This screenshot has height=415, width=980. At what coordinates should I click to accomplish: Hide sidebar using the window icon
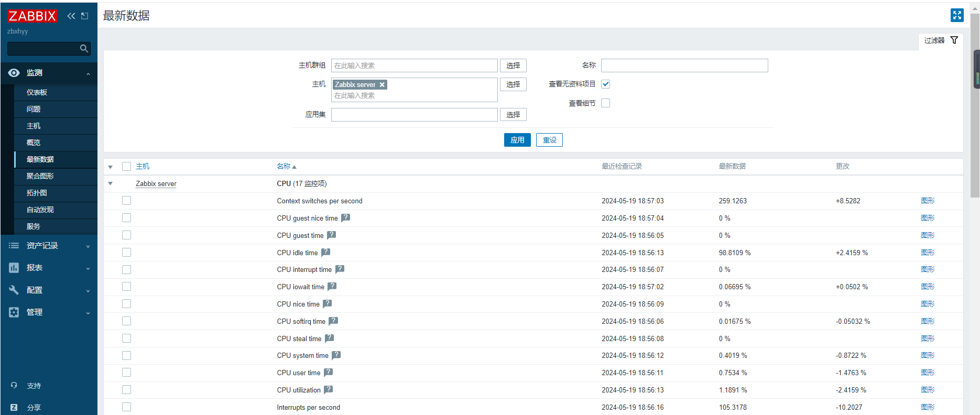(85, 16)
